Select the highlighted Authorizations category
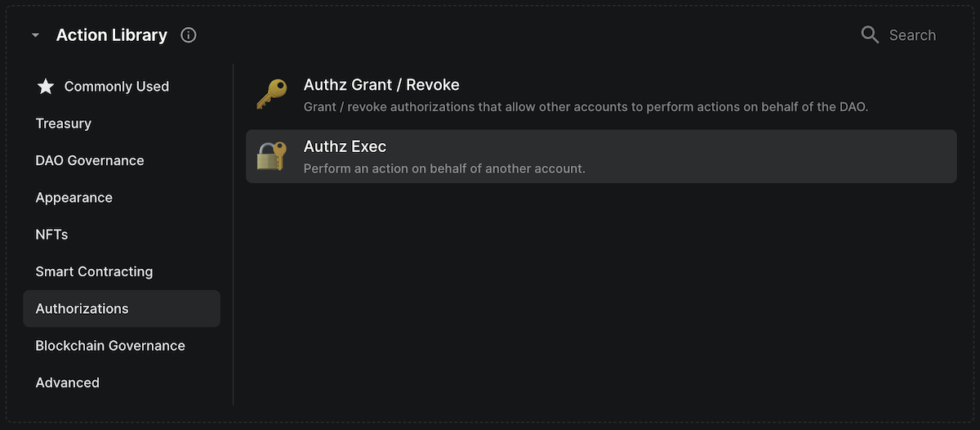 coord(82,309)
